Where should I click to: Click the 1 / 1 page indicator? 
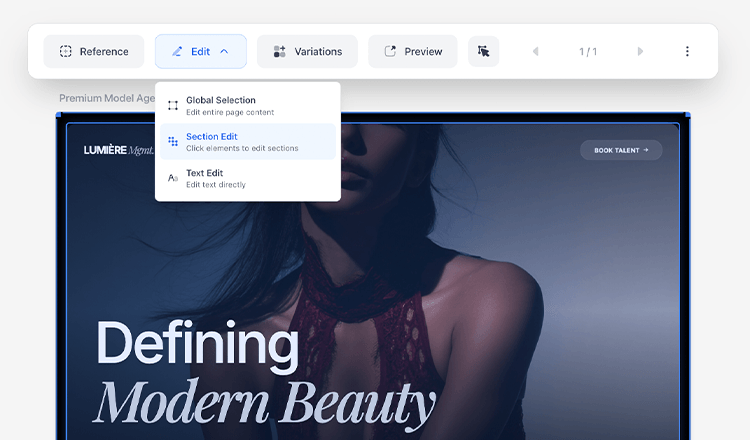[x=588, y=52]
